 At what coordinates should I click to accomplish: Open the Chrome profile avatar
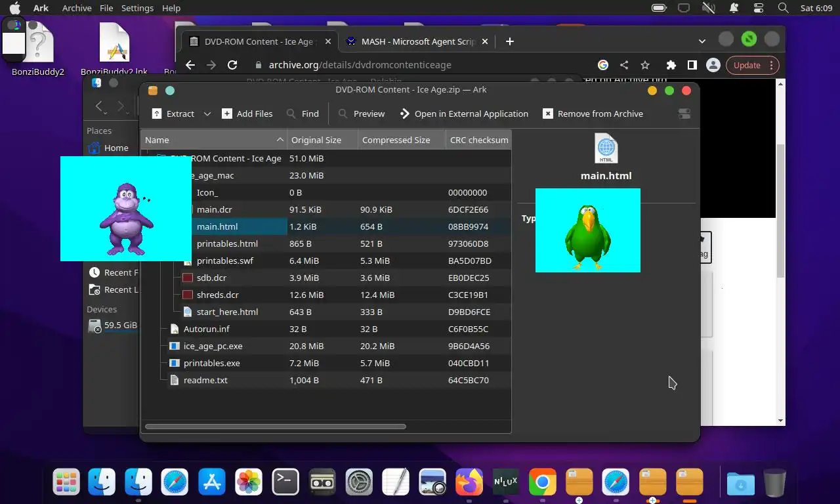713,65
